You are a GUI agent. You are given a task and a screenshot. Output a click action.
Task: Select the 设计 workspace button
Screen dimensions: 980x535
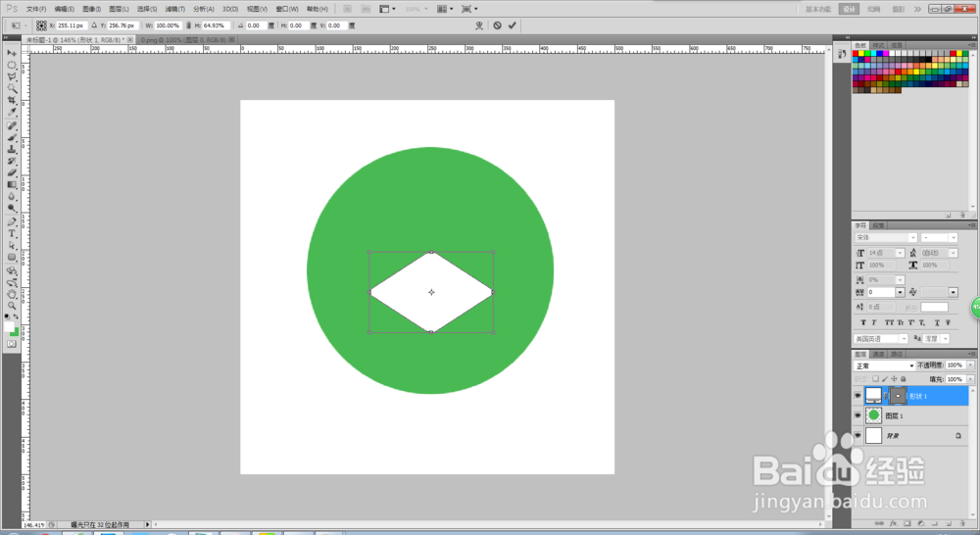[x=849, y=9]
